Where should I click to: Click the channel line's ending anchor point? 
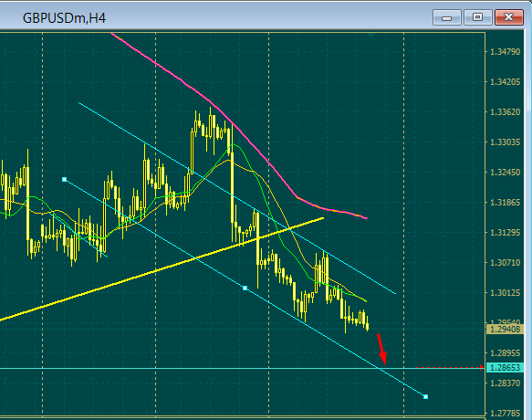click(426, 396)
